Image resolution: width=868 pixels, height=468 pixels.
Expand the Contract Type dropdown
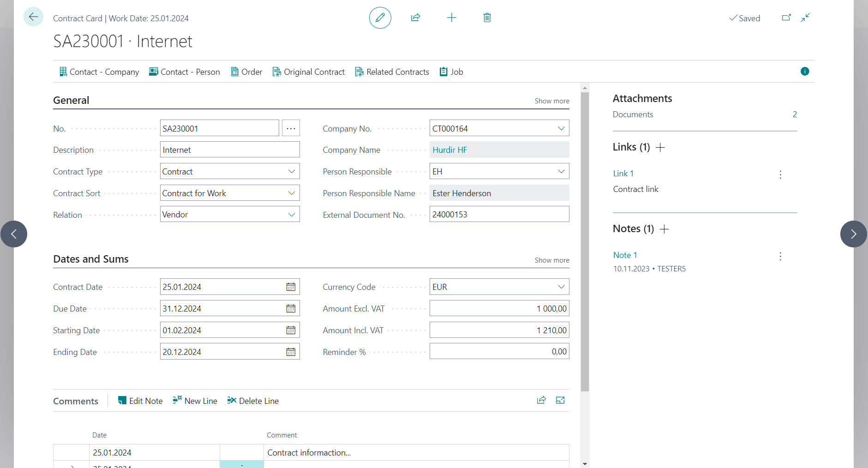pos(291,172)
